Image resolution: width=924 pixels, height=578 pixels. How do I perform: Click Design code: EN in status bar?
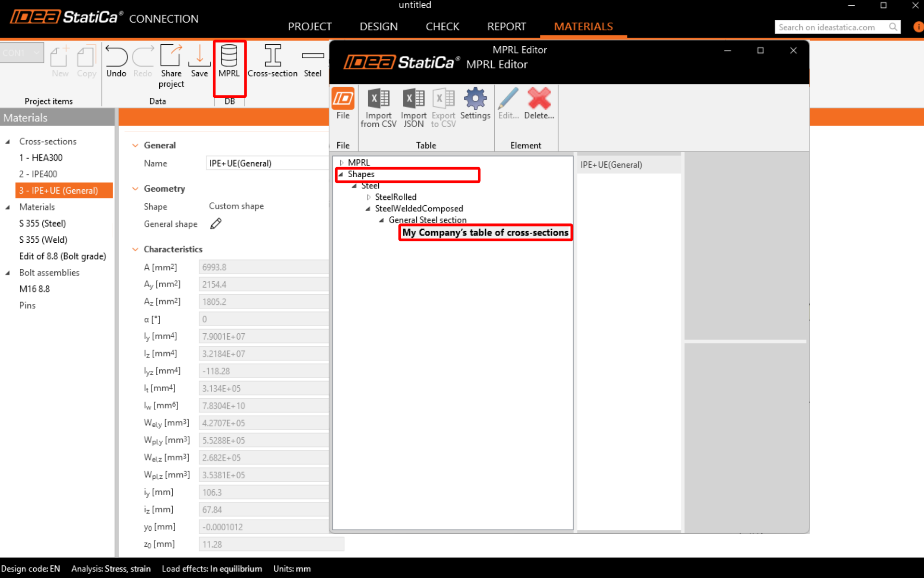coord(31,569)
